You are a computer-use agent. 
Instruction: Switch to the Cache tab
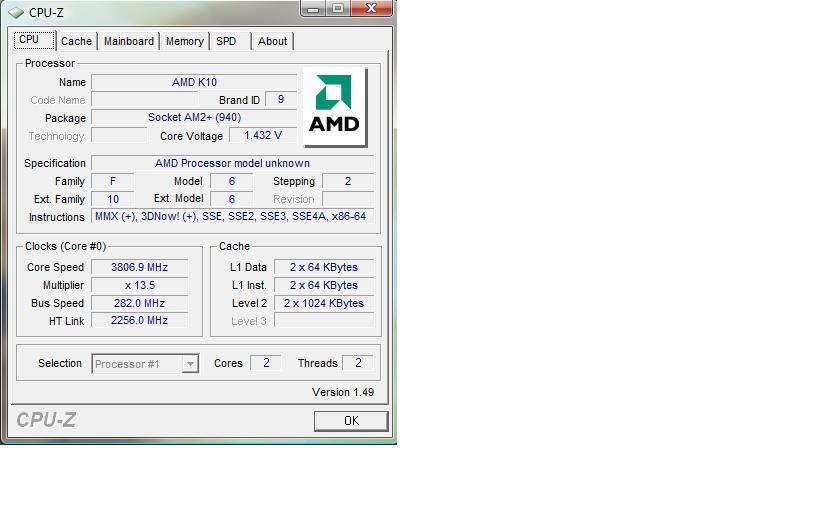tap(76, 41)
